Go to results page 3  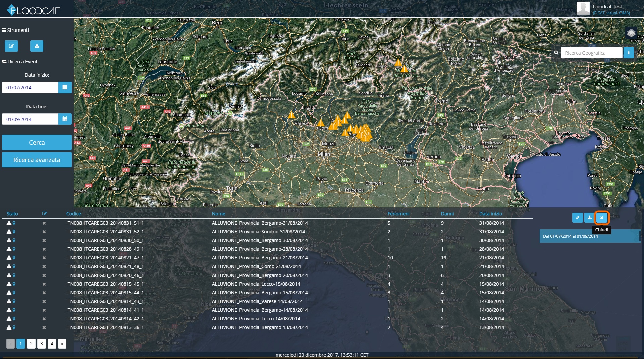tap(42, 344)
